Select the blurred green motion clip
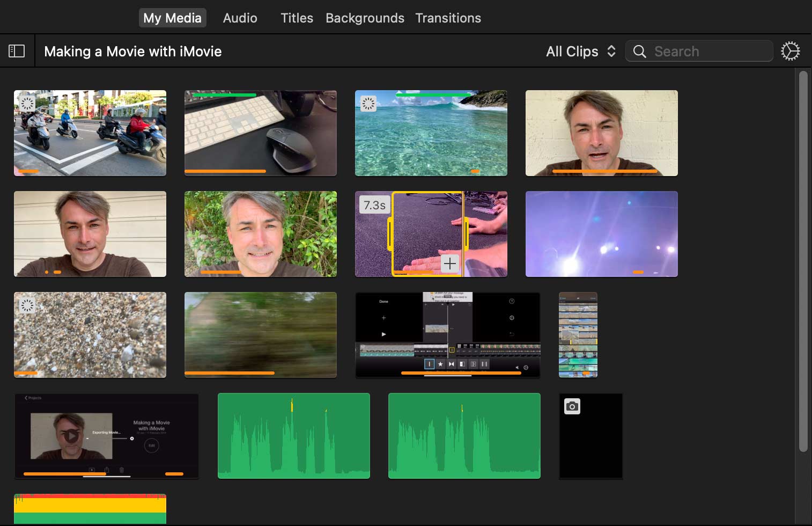 (261, 335)
